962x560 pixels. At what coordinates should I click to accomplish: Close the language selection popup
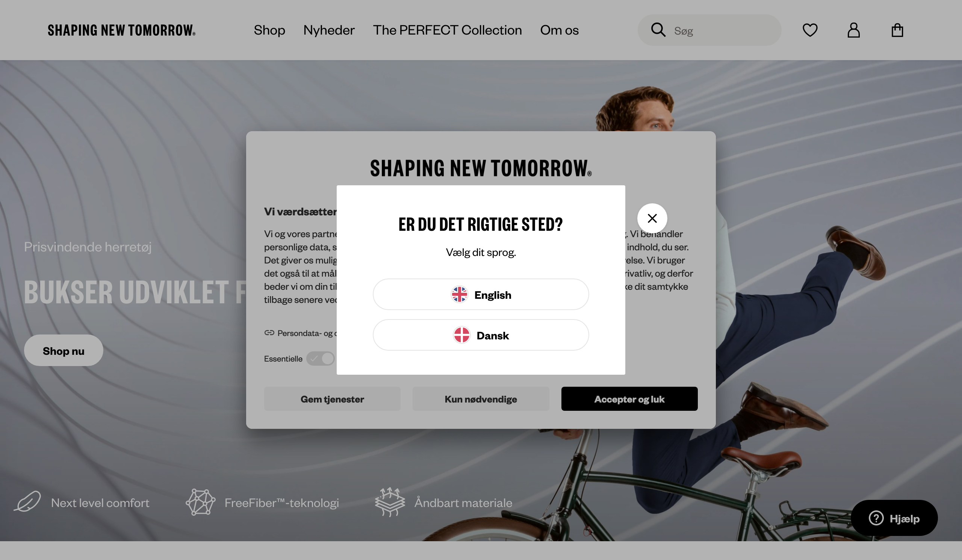(652, 218)
